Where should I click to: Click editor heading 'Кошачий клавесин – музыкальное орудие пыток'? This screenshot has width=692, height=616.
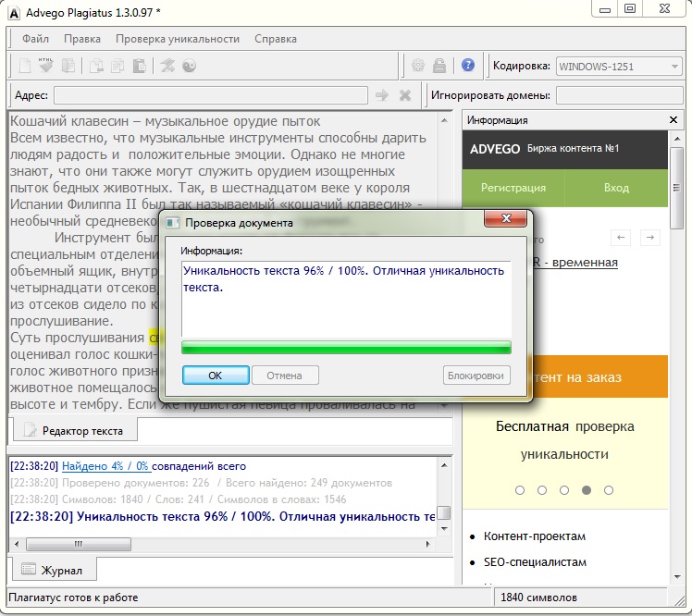(x=165, y=121)
